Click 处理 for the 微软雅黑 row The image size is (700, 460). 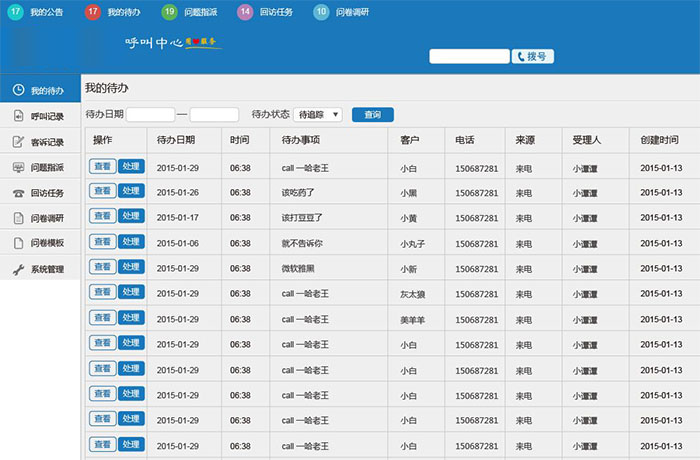[131, 267]
